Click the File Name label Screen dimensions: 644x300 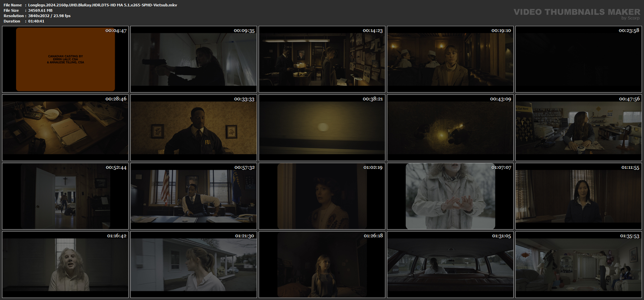pyautogui.click(x=12, y=5)
